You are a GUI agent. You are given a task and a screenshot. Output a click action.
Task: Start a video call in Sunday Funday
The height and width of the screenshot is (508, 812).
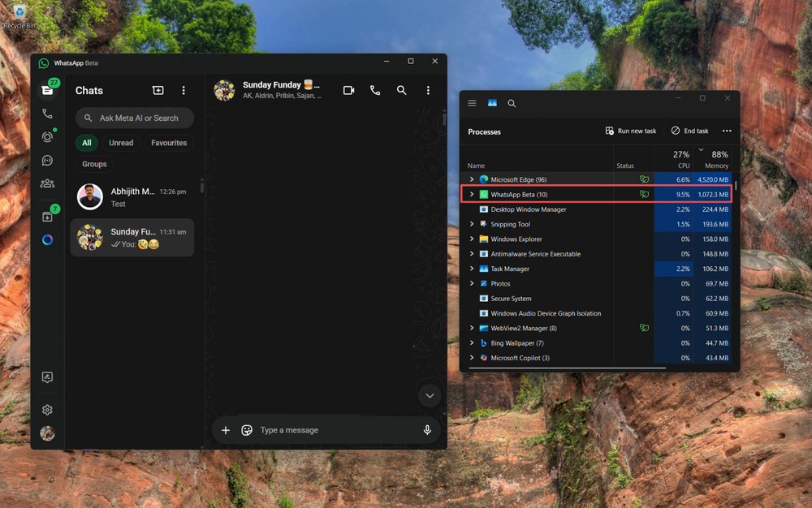point(348,91)
